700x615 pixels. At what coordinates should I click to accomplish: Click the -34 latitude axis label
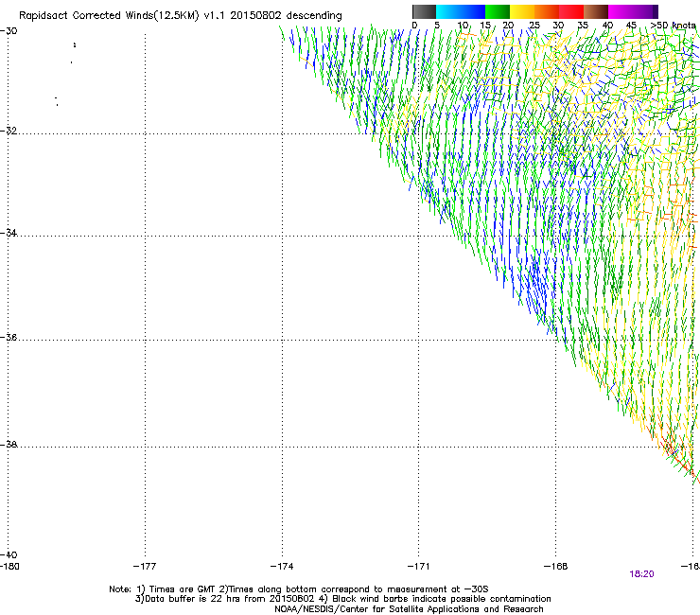(x=9, y=233)
